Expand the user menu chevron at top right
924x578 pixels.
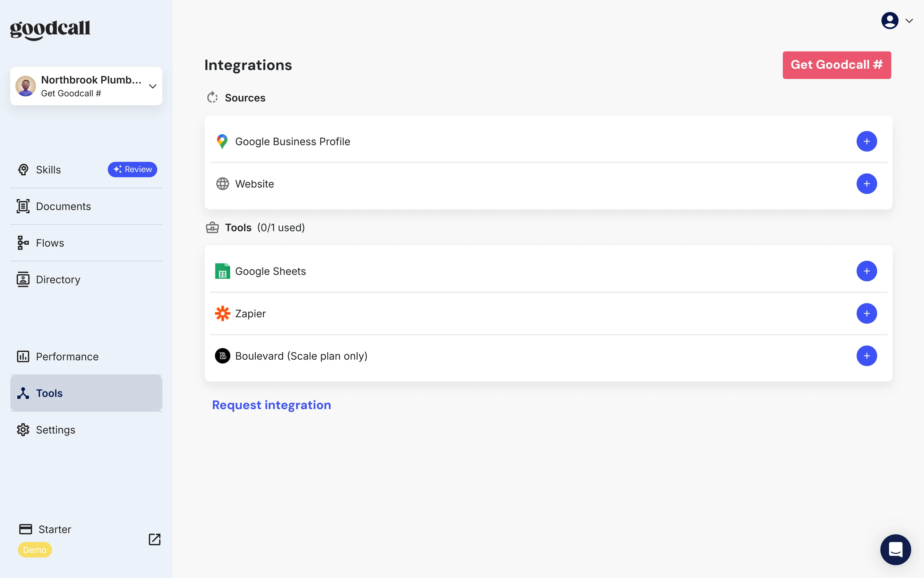click(910, 21)
